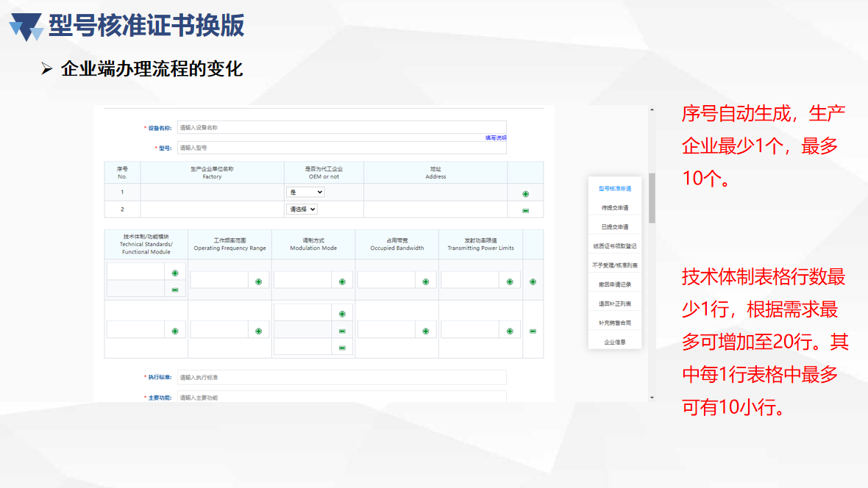Click plus in first-row Occupied Bandwidth cell
868x488 pixels.
[425, 281]
